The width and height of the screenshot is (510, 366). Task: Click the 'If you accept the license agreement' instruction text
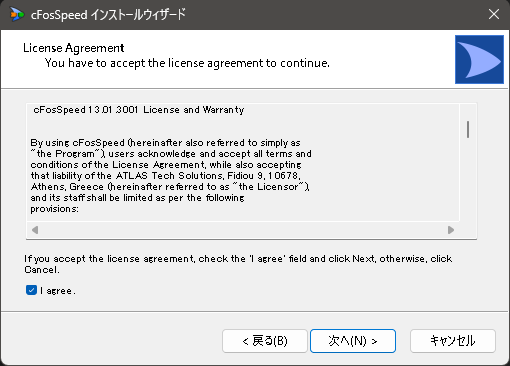click(238, 264)
